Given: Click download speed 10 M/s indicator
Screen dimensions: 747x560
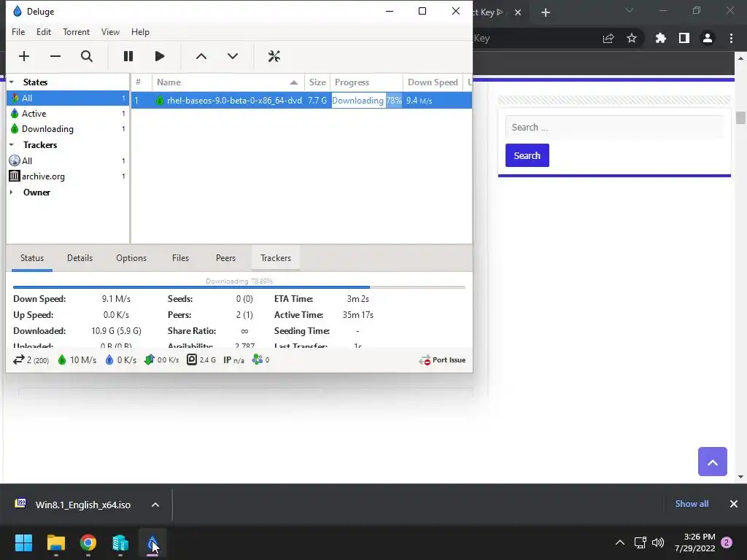Looking at the screenshot, I should (x=77, y=360).
